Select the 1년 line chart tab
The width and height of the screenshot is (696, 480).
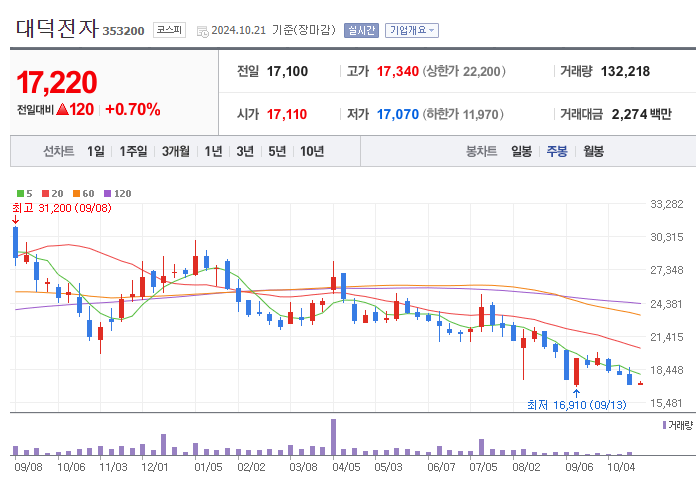click(x=213, y=151)
